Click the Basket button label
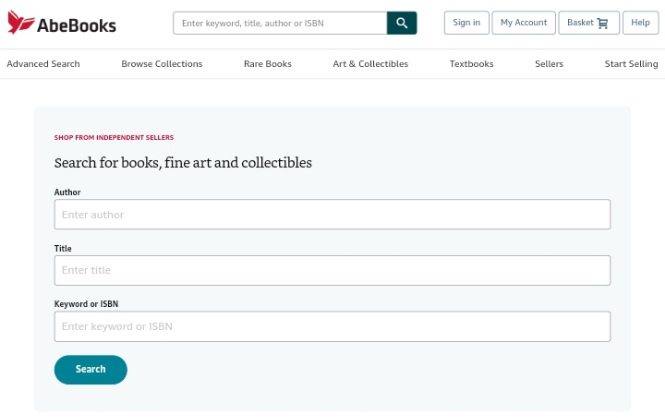The height and width of the screenshot is (418, 665). coord(580,22)
